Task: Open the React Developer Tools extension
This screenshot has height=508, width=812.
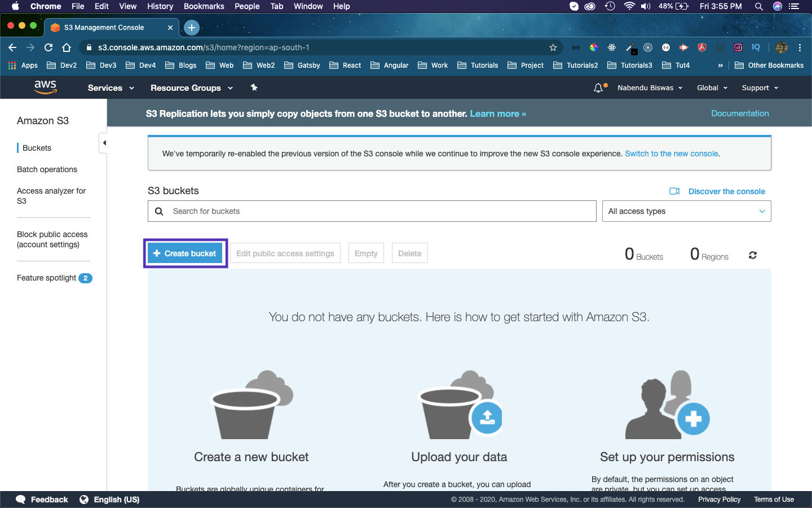Action: tap(612, 47)
